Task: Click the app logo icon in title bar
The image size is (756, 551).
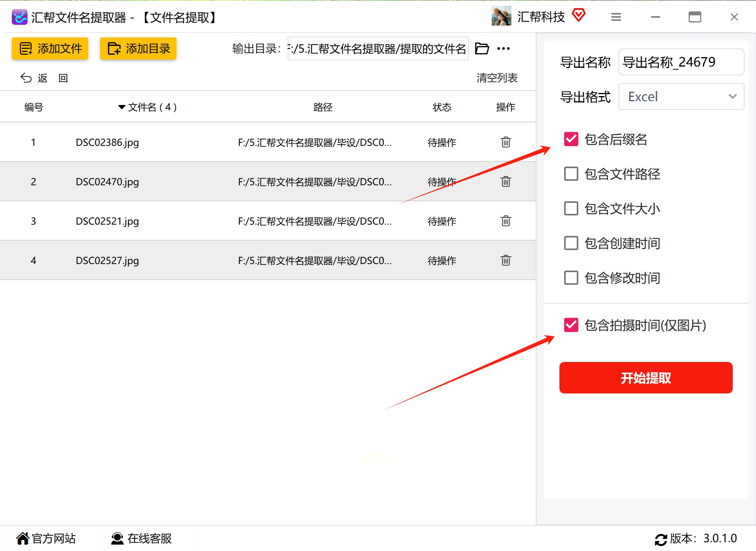Action: [x=19, y=17]
